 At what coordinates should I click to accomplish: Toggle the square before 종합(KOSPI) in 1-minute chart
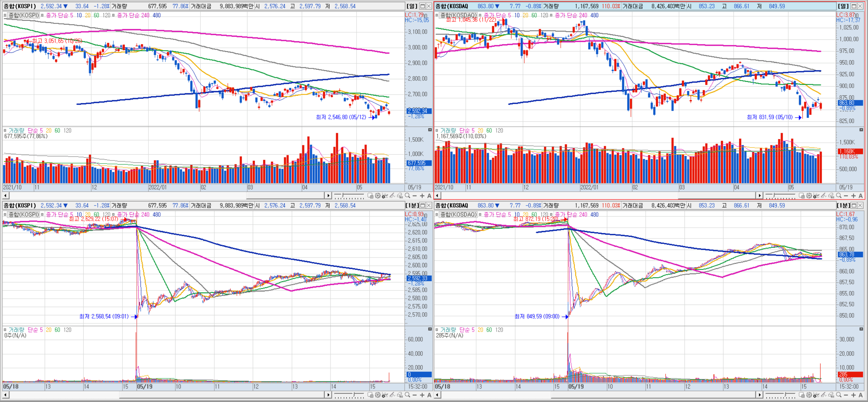coord(5,215)
